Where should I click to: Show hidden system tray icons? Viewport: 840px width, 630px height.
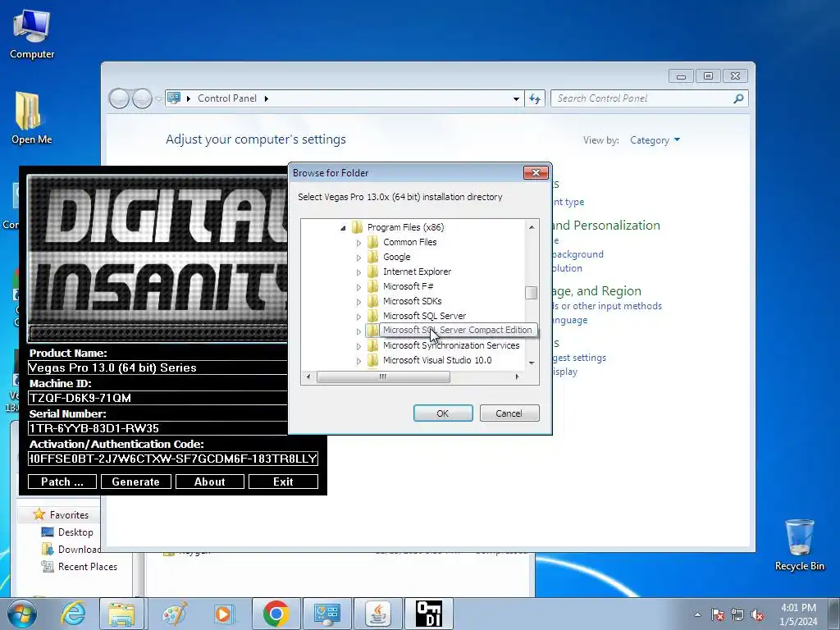697,614
